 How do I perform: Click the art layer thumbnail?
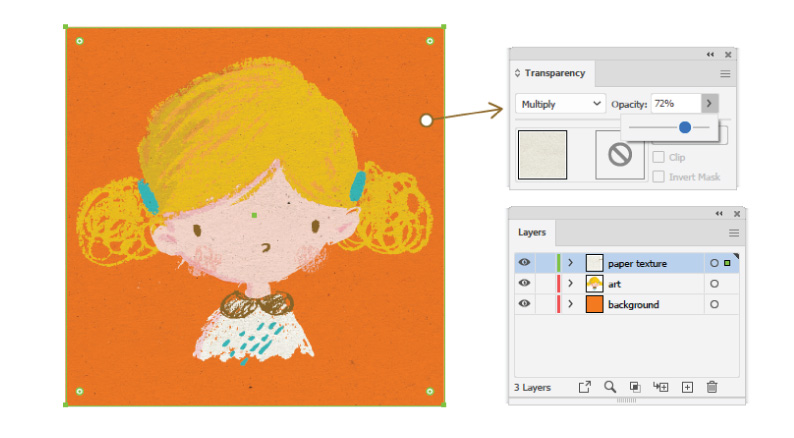coord(594,284)
